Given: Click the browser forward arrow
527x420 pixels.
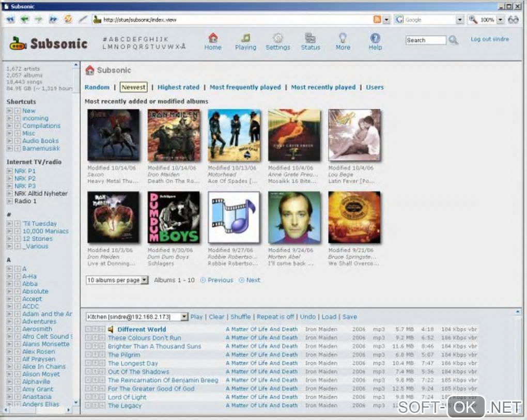Looking at the screenshot, I should coord(39,20).
